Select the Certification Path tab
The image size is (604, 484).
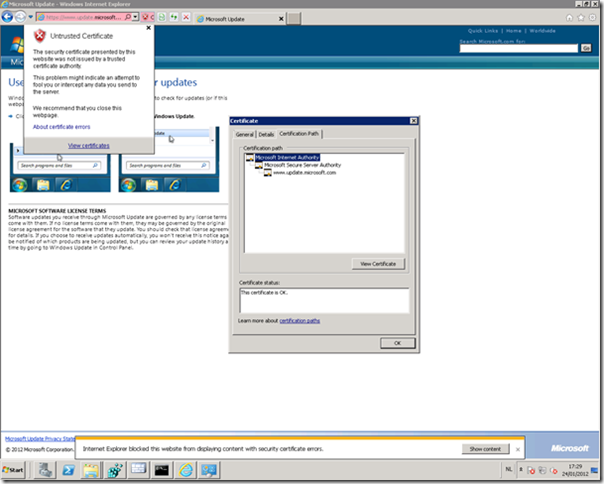(299, 134)
